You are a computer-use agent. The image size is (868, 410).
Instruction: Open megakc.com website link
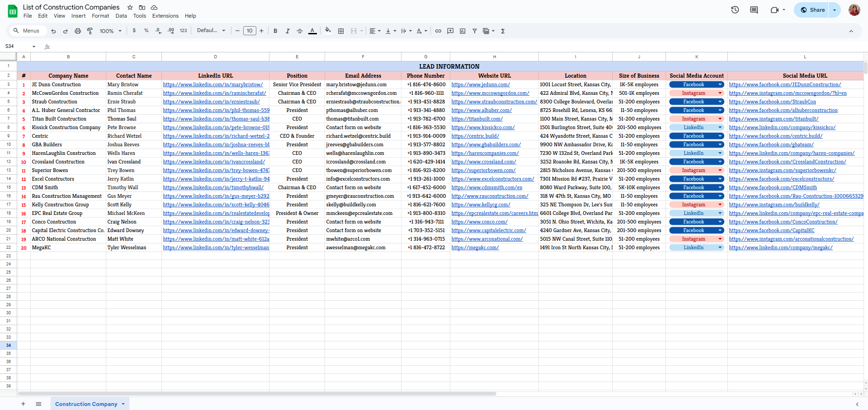(475, 247)
